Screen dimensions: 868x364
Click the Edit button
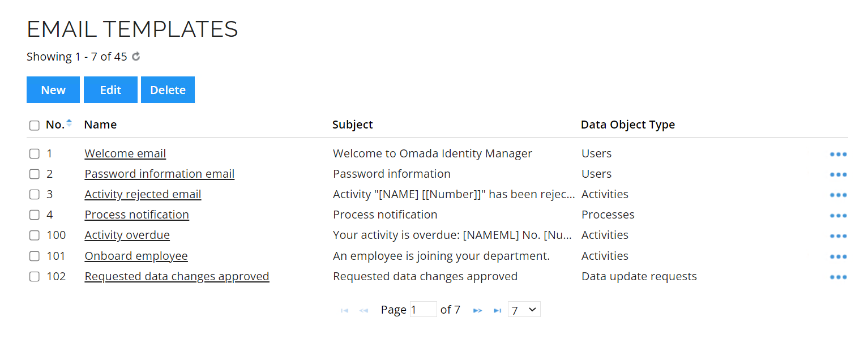[x=110, y=90]
